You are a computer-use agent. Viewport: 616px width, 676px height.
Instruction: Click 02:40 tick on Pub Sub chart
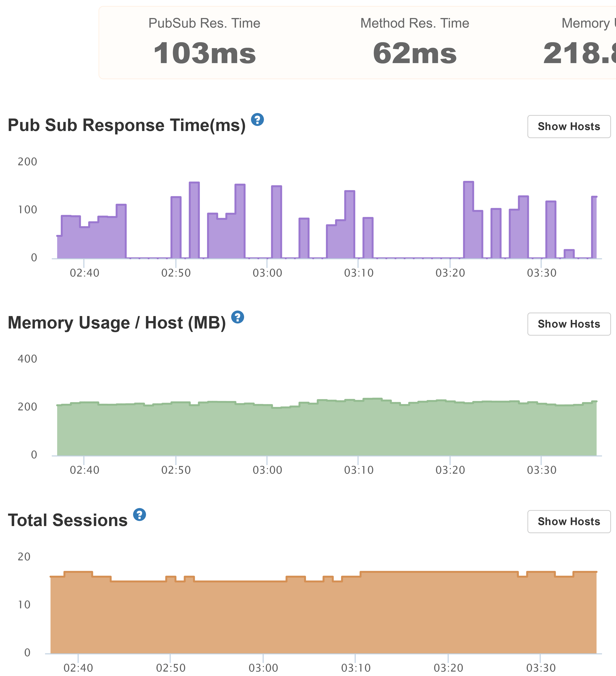click(x=85, y=273)
